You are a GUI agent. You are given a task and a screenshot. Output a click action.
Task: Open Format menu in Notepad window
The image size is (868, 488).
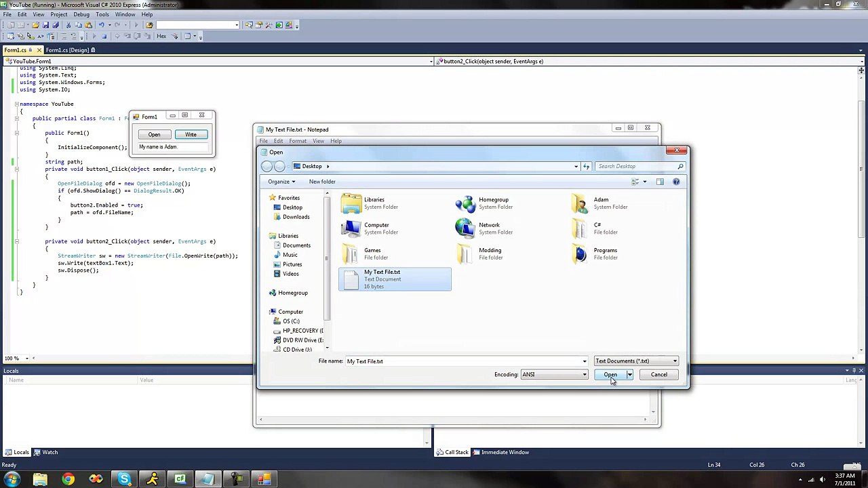298,141
